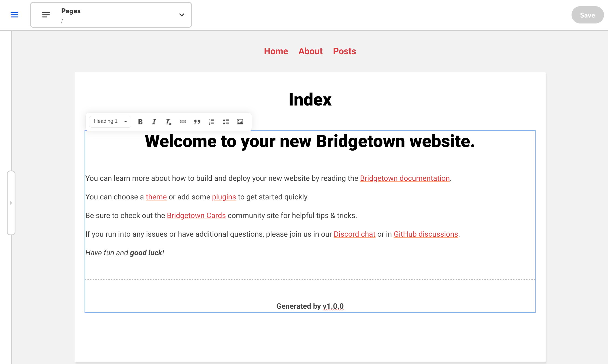Expand the collapsed left sidebar handle
This screenshot has width=608, height=364.
click(11, 203)
